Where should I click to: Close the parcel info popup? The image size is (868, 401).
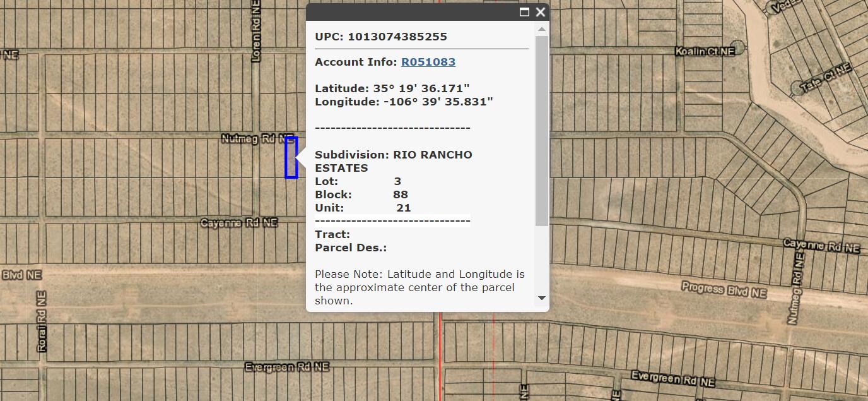coord(541,12)
